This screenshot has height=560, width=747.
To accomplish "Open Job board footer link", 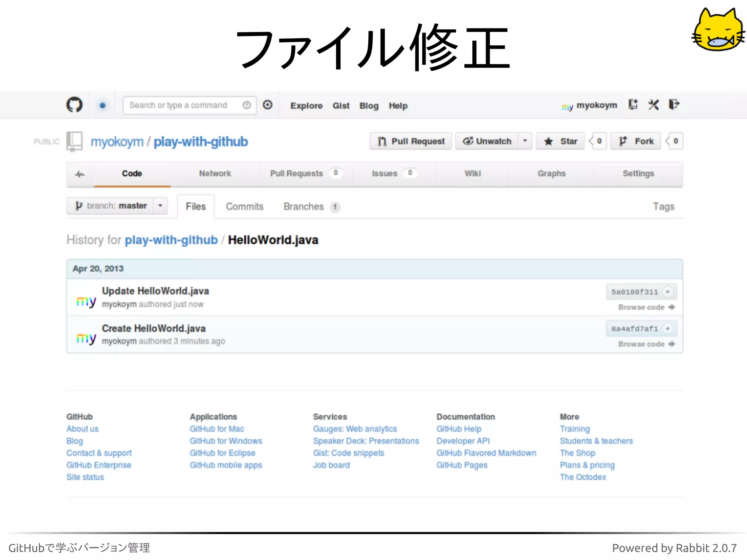I will [x=331, y=465].
